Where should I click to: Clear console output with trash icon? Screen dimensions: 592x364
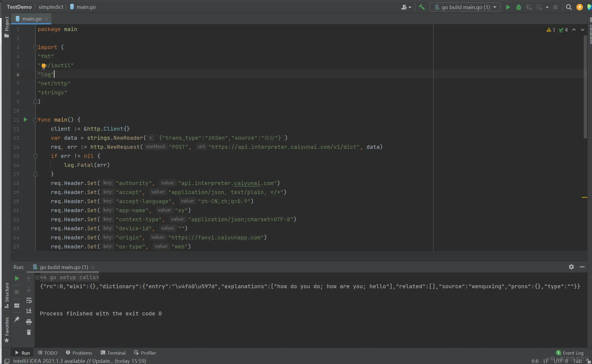tap(29, 332)
